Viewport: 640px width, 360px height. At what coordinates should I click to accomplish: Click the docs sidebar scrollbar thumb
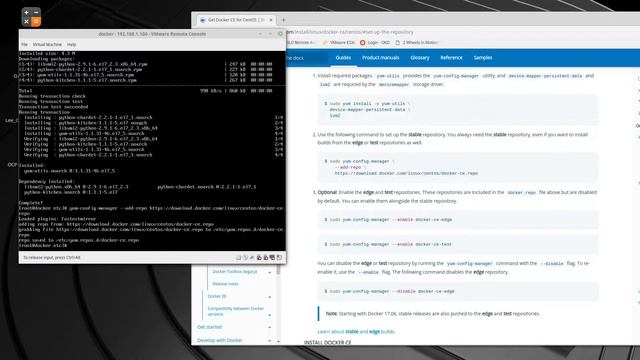pos(278,269)
